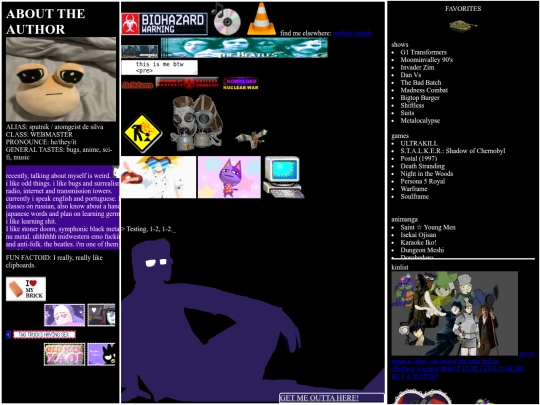Click the music CD disc icon

[226, 19]
